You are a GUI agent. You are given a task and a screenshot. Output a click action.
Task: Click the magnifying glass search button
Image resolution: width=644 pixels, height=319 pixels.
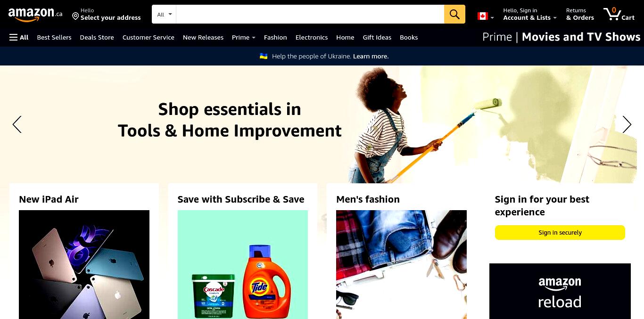[454, 14]
